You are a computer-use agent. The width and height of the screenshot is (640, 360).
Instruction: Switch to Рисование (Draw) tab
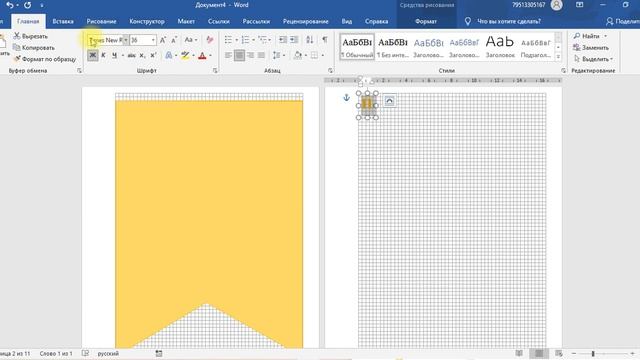(101, 21)
